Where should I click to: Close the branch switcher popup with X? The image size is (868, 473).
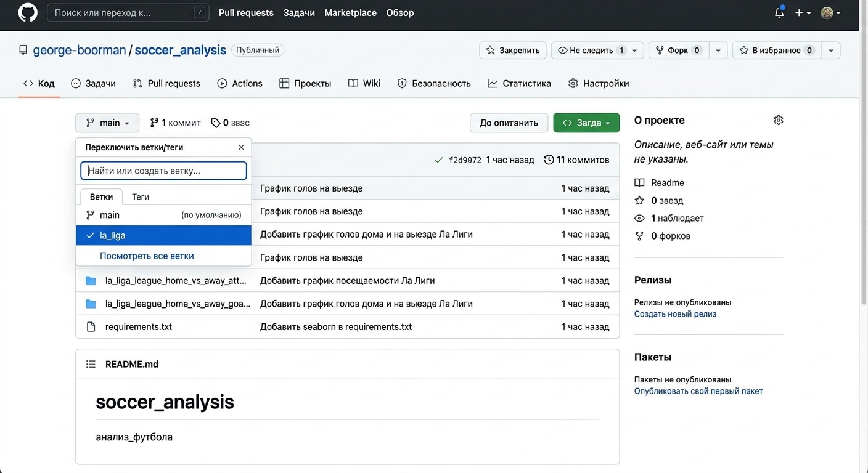click(241, 147)
